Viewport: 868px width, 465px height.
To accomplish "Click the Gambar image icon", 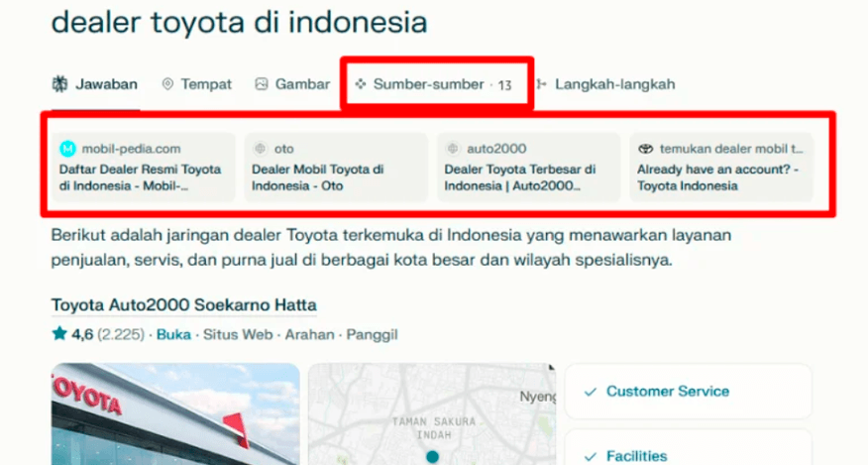I will point(262,83).
